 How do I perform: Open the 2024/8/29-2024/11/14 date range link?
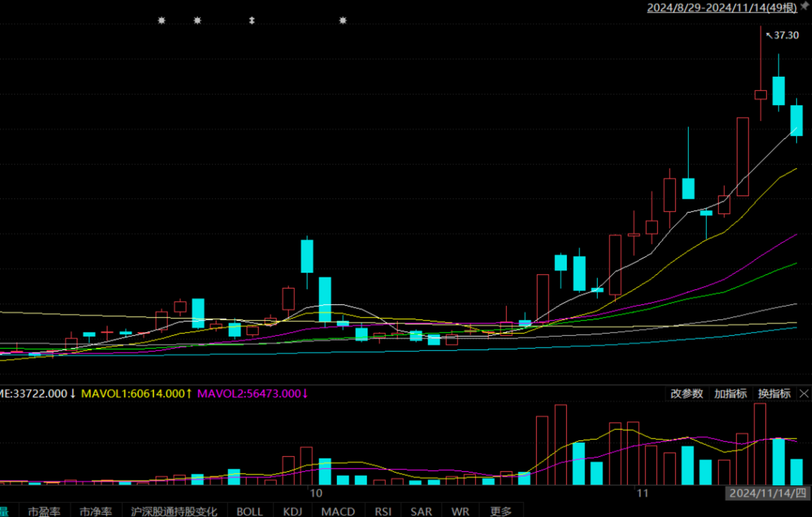coord(722,8)
